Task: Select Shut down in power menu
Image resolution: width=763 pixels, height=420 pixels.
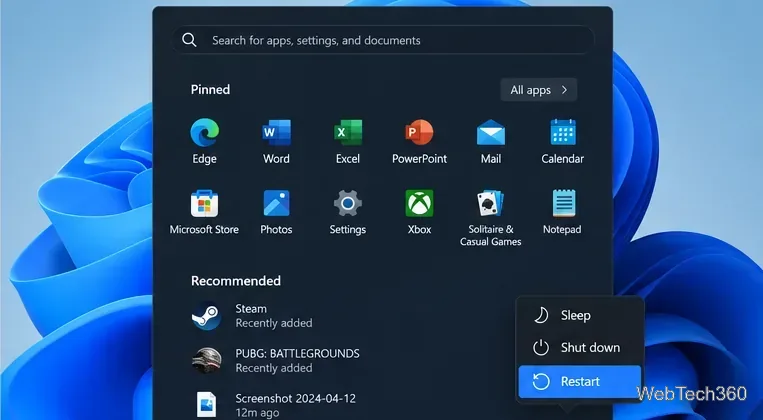Action: 579,347
